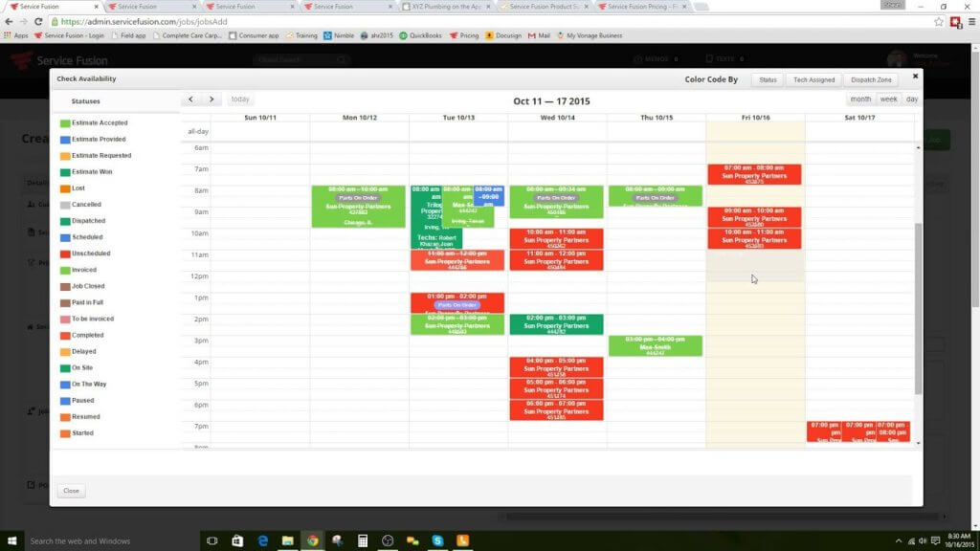Click the Close button at dialog bottom

pos(71,491)
